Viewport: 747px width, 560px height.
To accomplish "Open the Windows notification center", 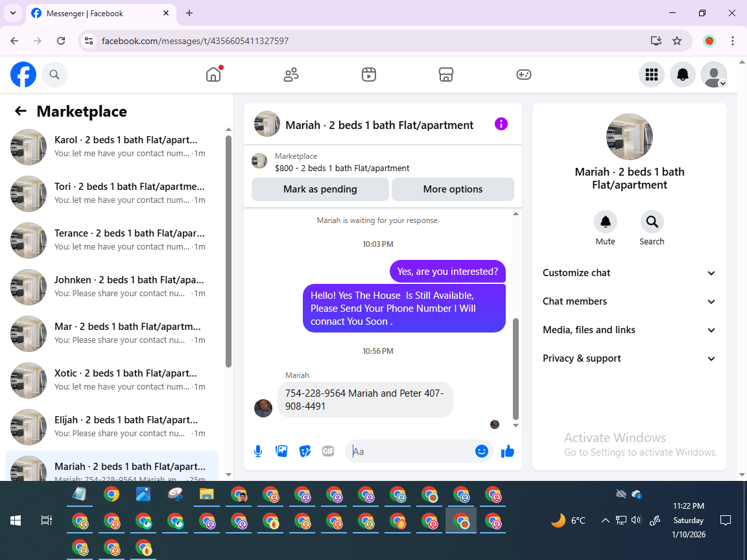I will [726, 520].
